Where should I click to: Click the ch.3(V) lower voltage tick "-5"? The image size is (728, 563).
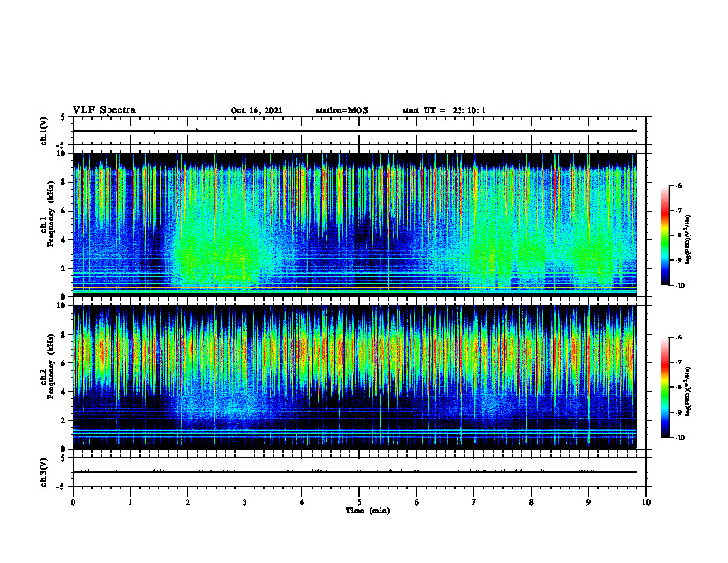click(63, 487)
